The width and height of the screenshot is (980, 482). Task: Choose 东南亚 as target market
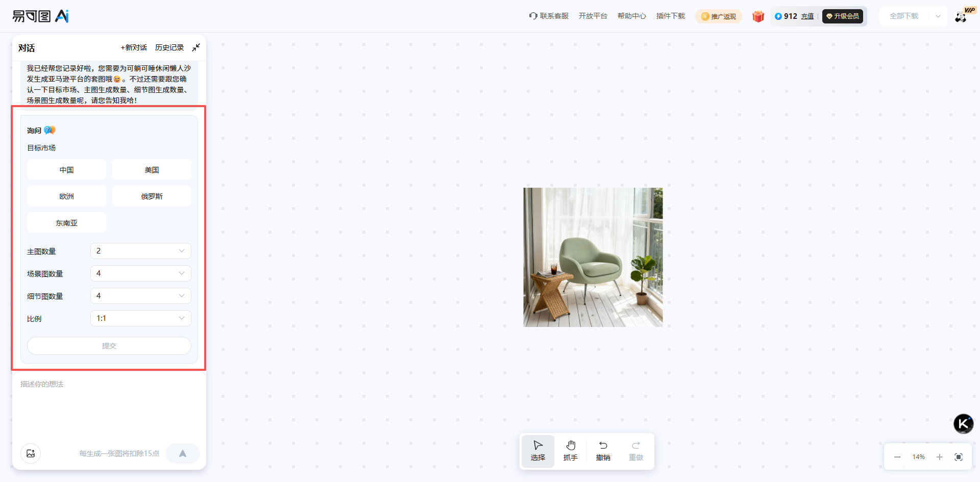67,223
